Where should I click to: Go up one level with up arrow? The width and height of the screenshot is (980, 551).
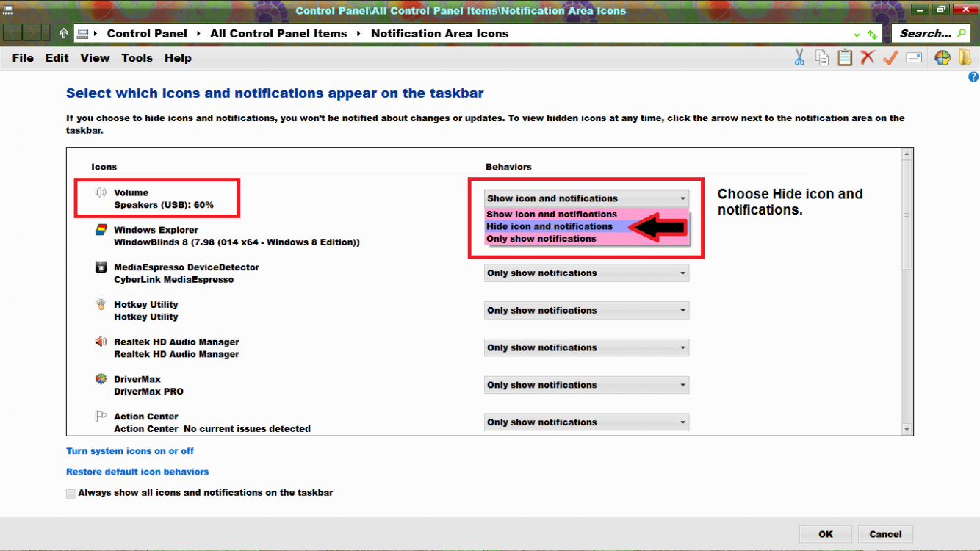pos(64,33)
